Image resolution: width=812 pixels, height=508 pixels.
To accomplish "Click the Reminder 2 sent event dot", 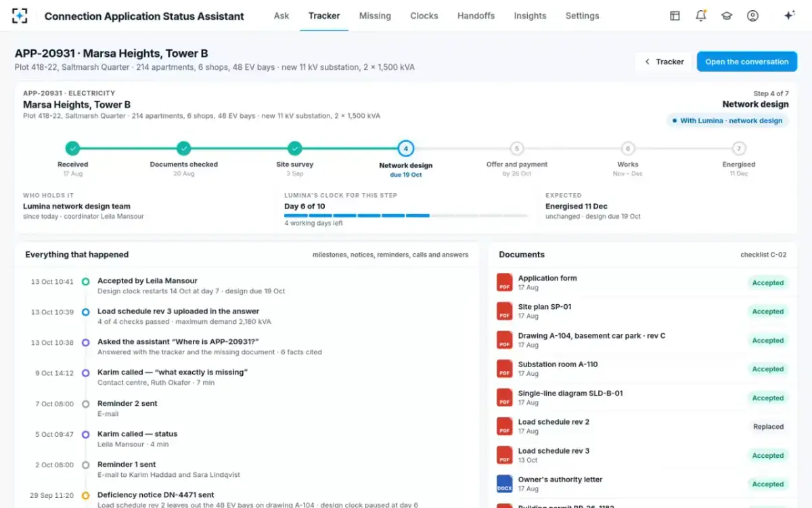I will 85,404.
